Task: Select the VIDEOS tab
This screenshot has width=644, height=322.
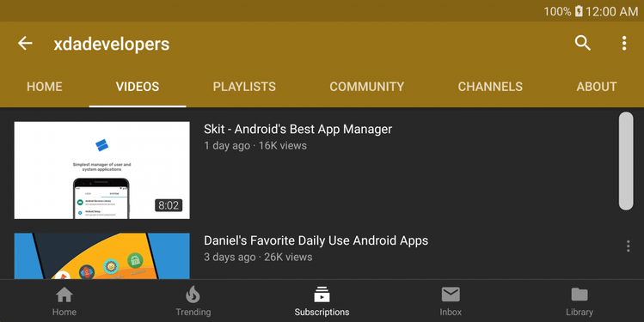Action: click(138, 87)
